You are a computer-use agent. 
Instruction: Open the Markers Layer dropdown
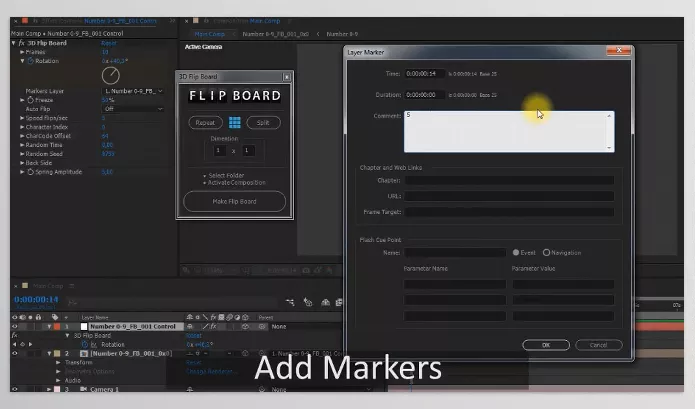(x=133, y=91)
